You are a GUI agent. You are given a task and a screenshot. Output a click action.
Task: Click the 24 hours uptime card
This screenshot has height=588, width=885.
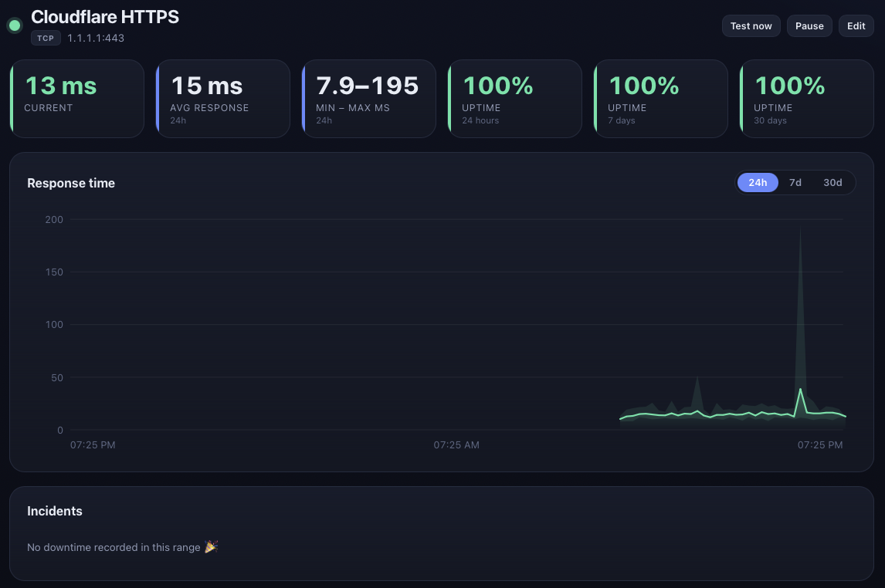click(515, 99)
